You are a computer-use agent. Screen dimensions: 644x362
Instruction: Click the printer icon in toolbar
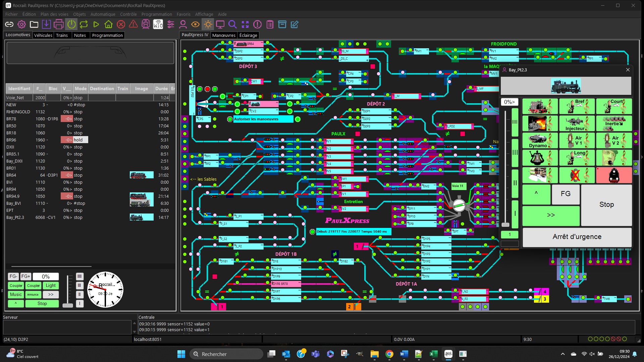tap(59, 24)
